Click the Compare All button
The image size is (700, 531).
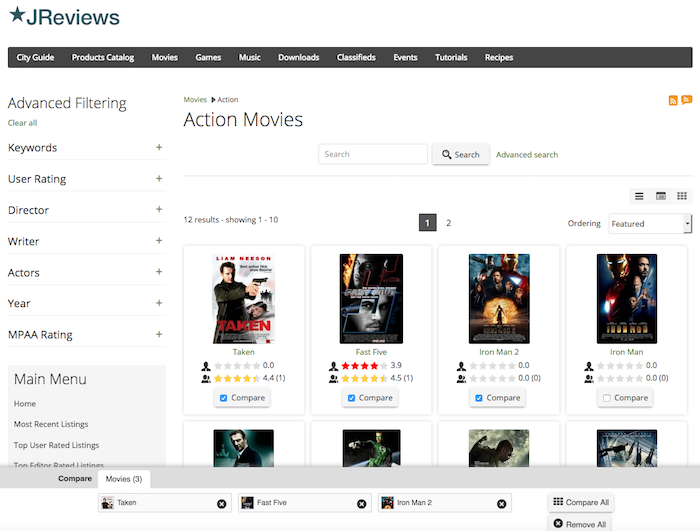pyautogui.click(x=581, y=502)
